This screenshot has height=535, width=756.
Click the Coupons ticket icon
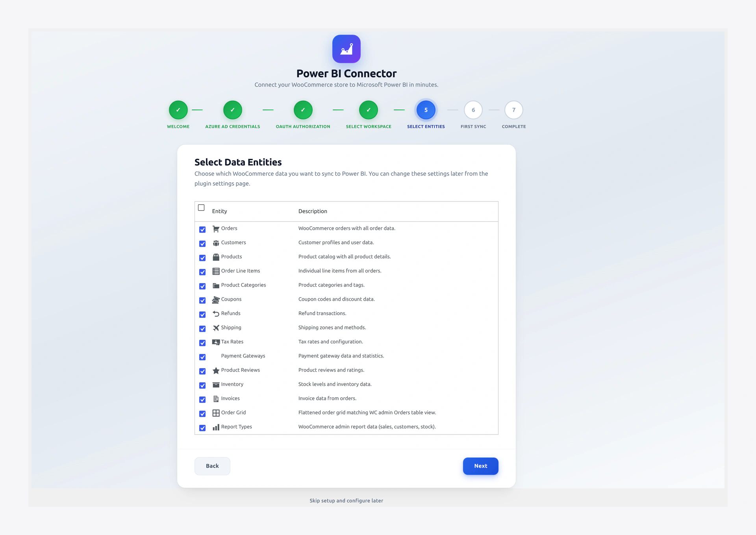coord(216,300)
